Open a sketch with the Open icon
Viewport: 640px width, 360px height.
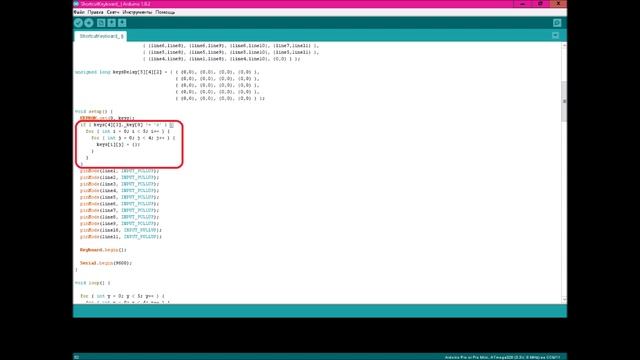[111, 23]
